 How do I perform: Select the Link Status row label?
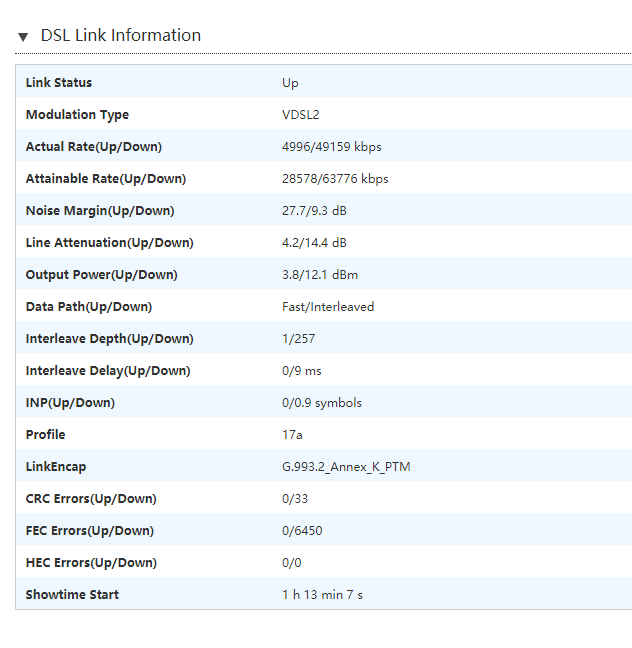point(59,83)
